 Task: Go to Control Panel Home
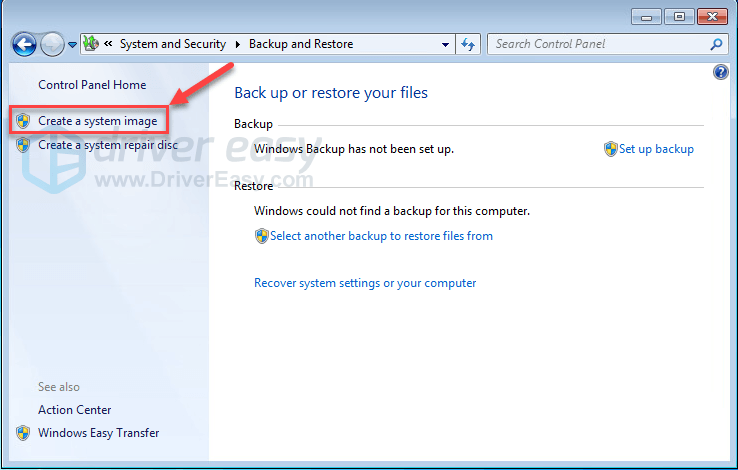tap(92, 85)
